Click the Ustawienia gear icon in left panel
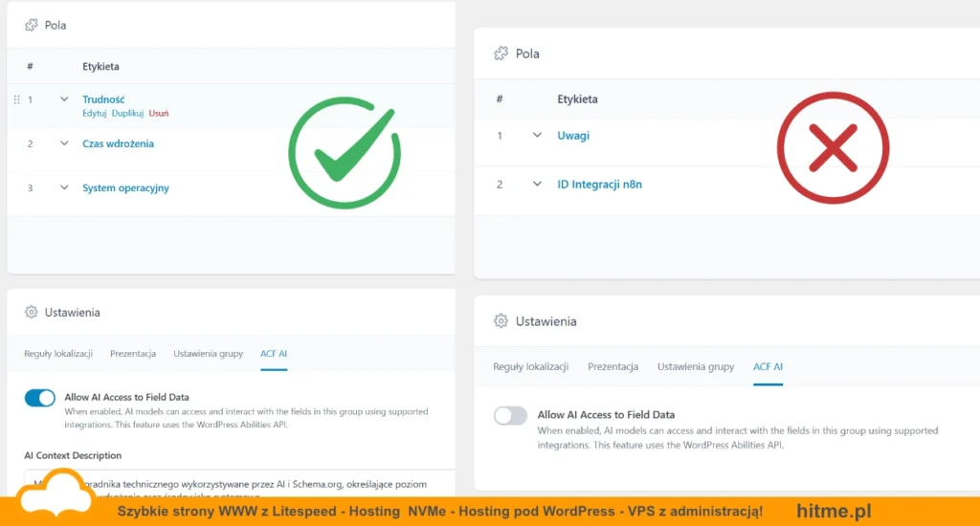980x526 pixels. tap(32, 312)
